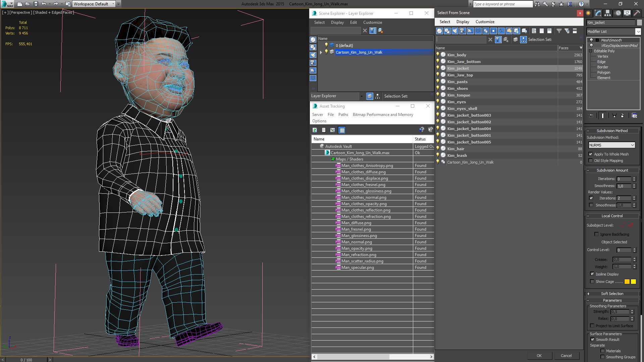Toggle Smooth Result checkbox
This screenshot has width=644, height=362.
[593, 340]
